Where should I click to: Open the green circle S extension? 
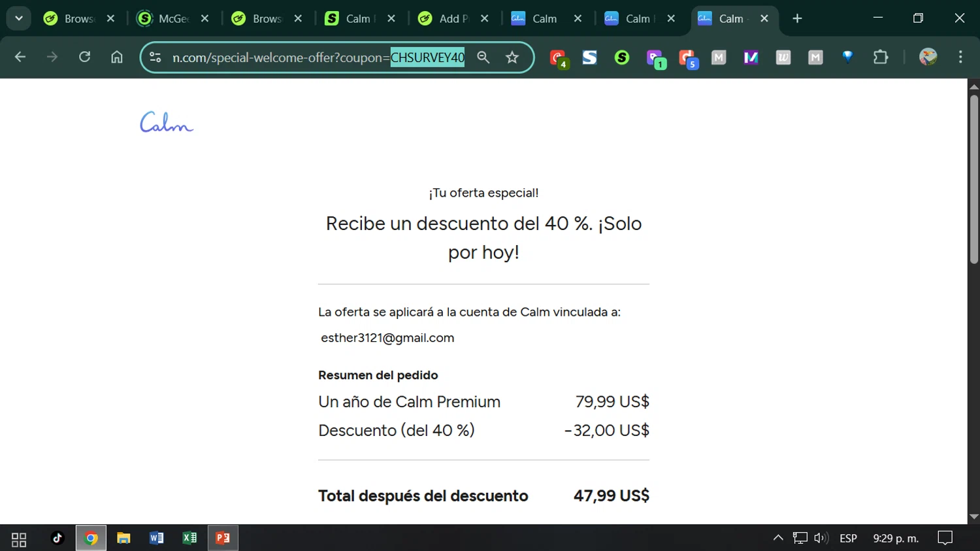point(622,58)
